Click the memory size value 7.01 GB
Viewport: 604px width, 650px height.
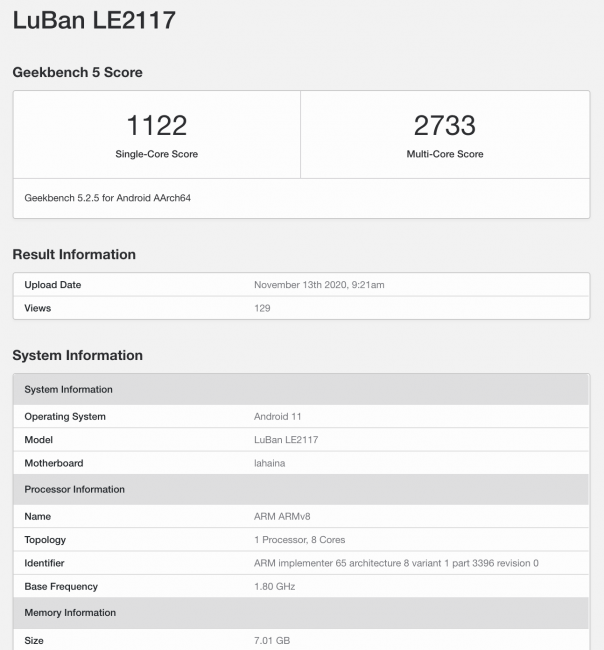tap(272, 640)
